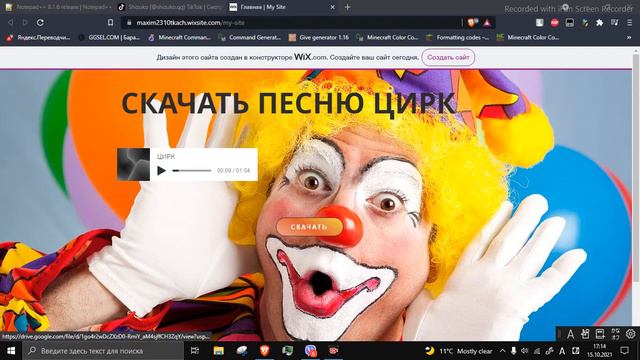Go forward to the next page
The width and height of the screenshot is (640, 360).
point(25,22)
